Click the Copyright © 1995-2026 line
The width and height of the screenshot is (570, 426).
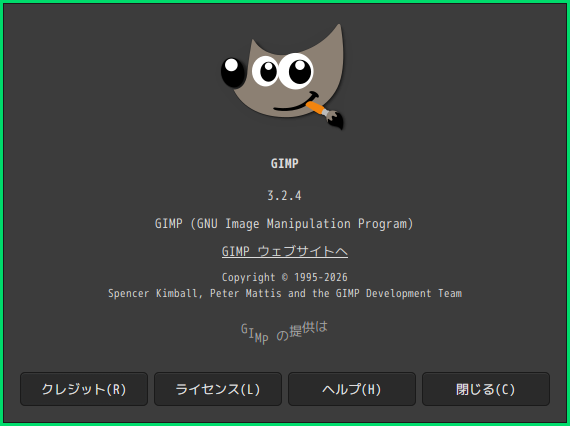pos(285,277)
